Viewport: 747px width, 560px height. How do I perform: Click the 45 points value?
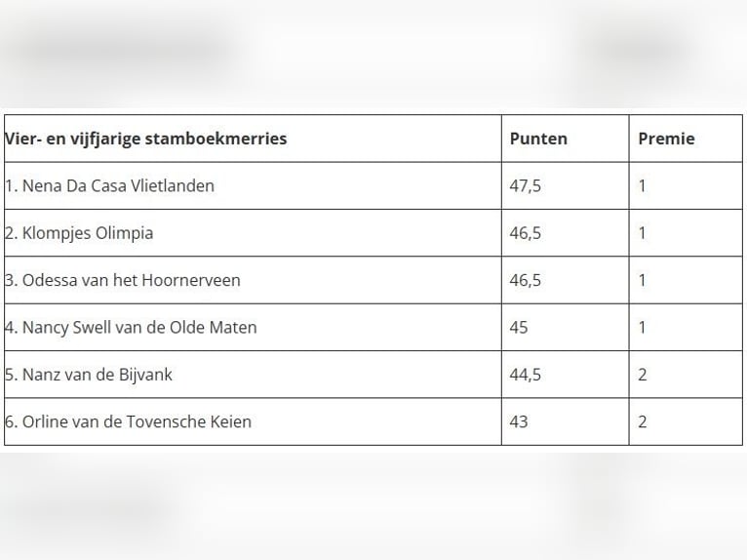coord(519,327)
